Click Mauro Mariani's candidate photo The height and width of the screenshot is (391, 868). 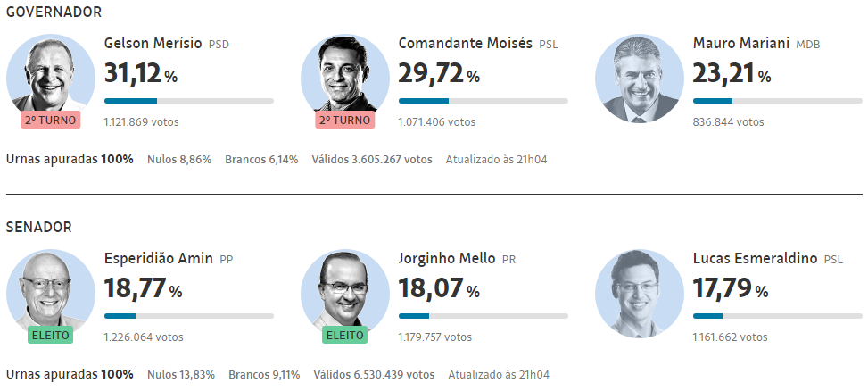(x=640, y=79)
